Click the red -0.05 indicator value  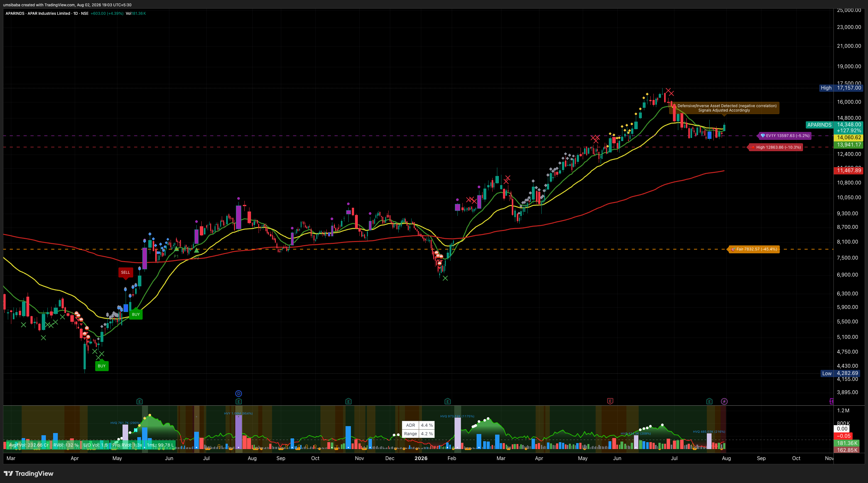click(843, 436)
